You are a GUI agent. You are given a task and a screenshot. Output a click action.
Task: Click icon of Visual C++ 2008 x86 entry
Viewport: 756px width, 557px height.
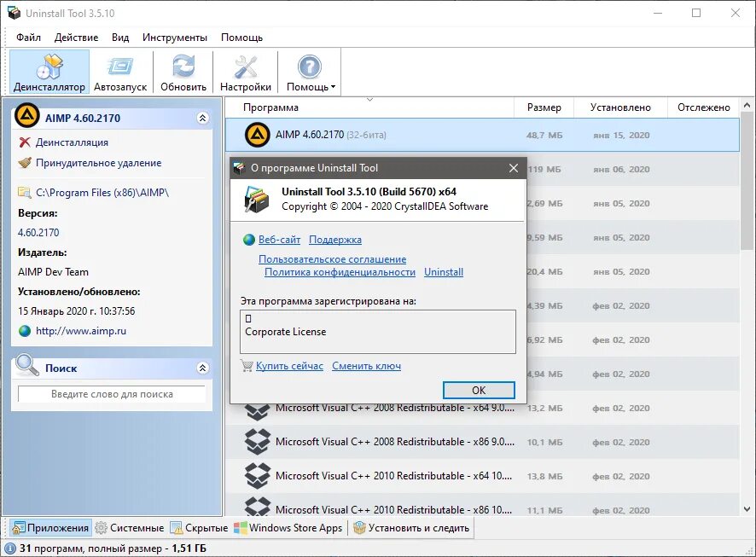tap(258, 442)
